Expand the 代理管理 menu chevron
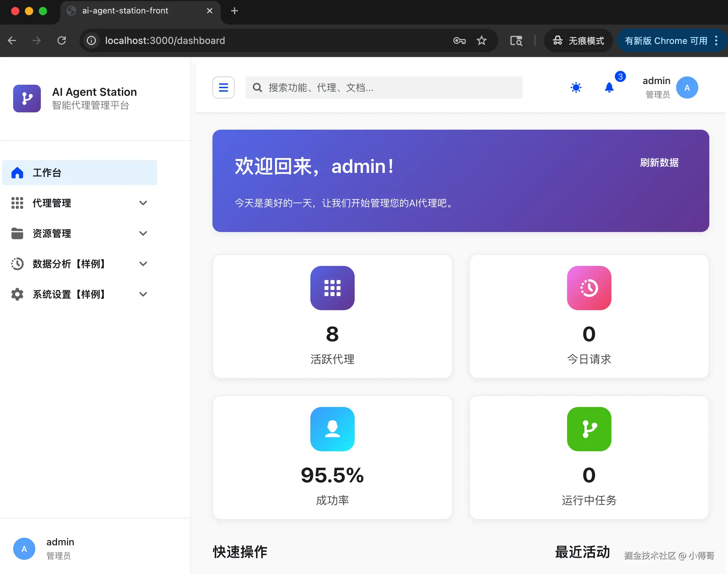The height and width of the screenshot is (574, 728). 143,203
